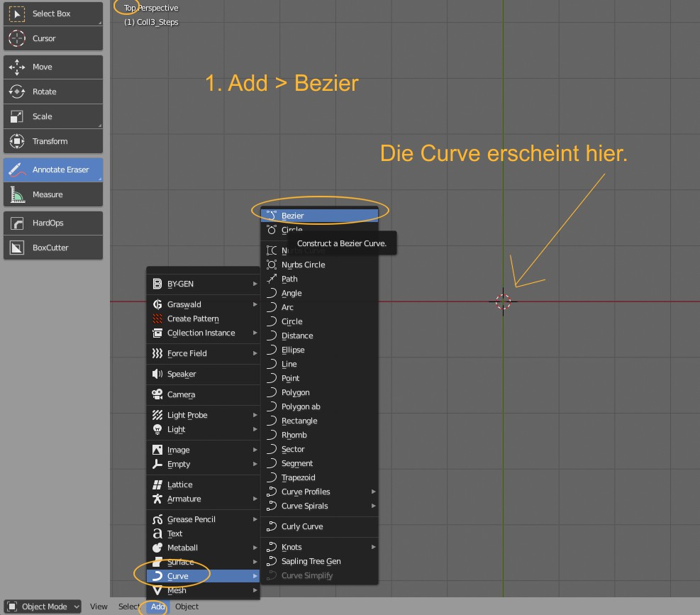
Task: Add Distance curve
Action: click(x=319, y=336)
